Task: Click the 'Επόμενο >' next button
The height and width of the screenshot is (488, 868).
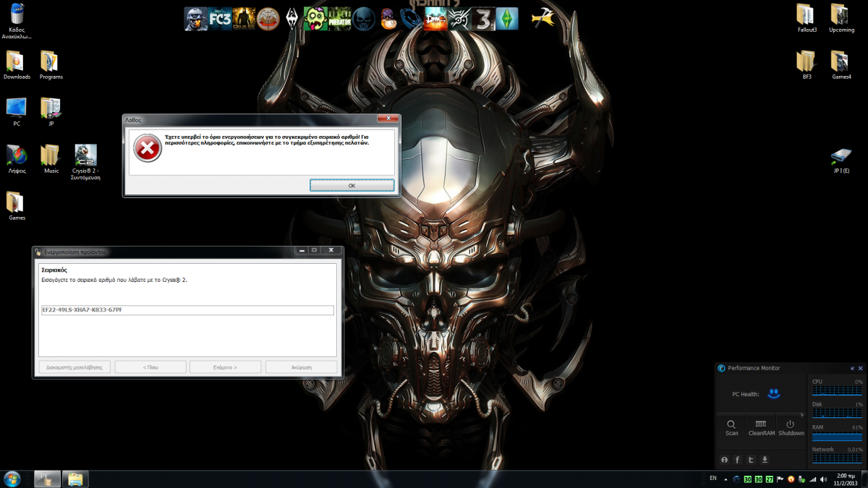Action: point(226,367)
